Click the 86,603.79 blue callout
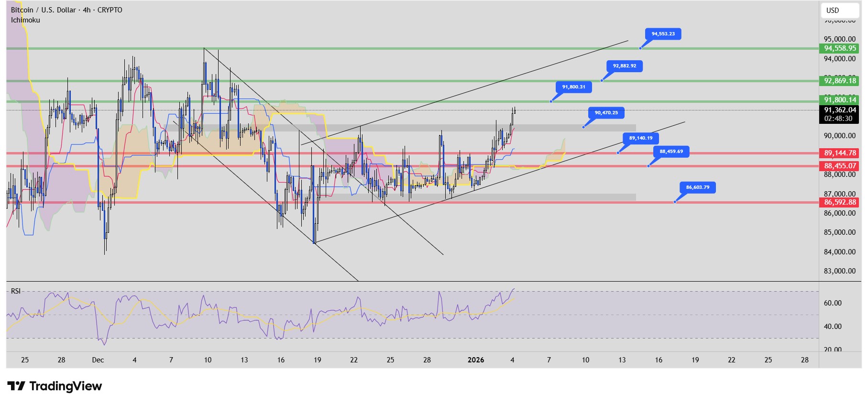This screenshot has width=868, height=404. (x=697, y=187)
